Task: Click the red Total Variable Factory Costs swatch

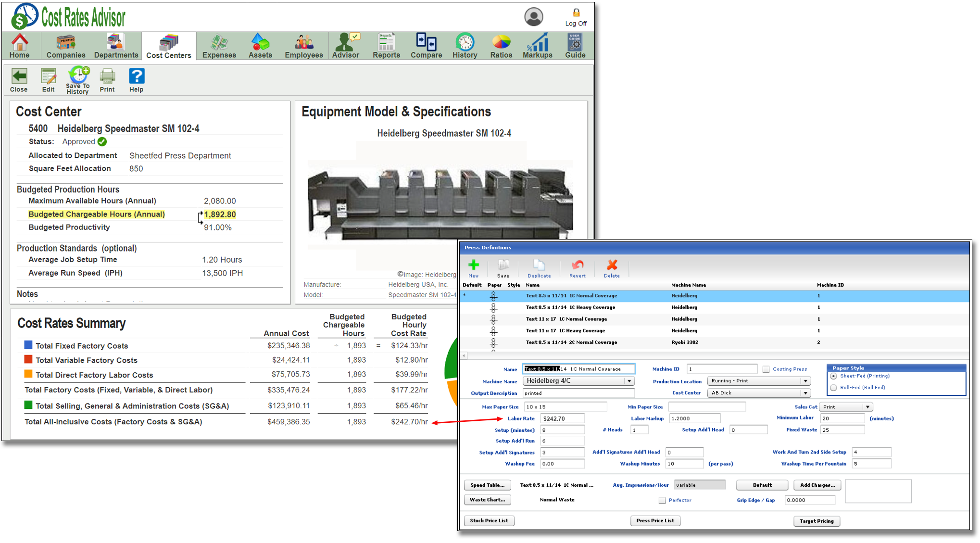Action: tap(28, 359)
